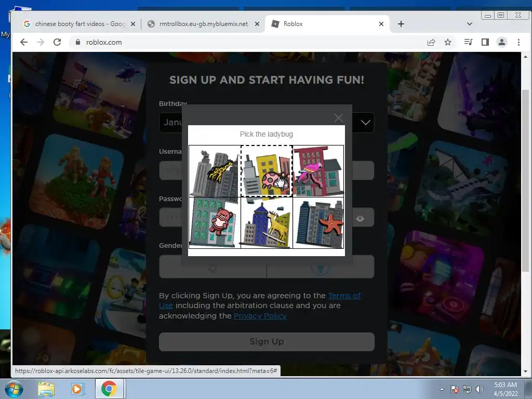
Task: Open the Privacy Policy link
Action: (260, 316)
